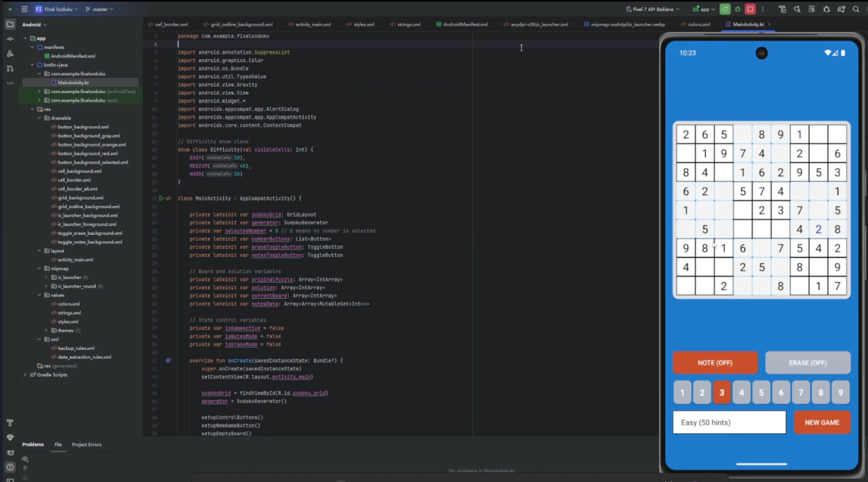Switch to the colors.xml editor tab
The image size is (868, 482).
coord(696,25)
